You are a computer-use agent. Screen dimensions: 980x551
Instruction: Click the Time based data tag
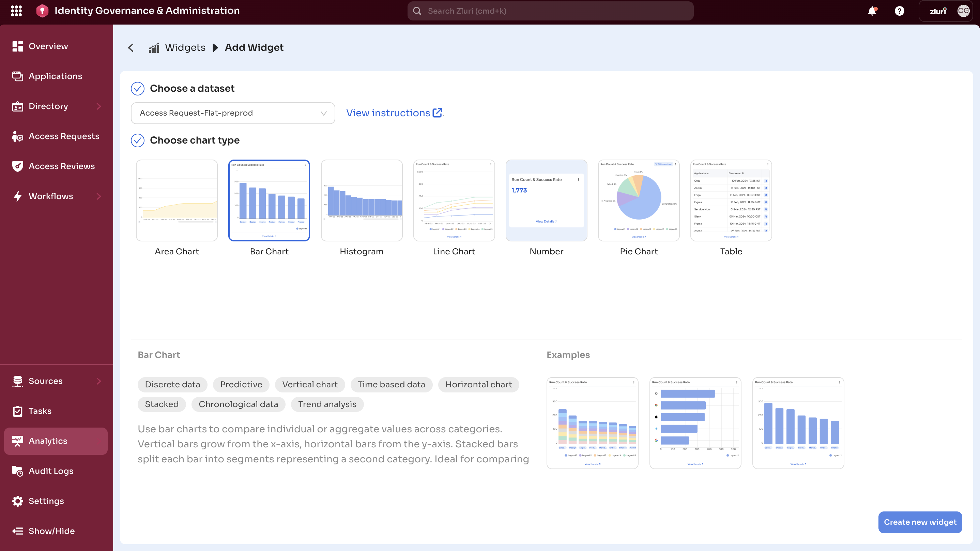tap(391, 385)
